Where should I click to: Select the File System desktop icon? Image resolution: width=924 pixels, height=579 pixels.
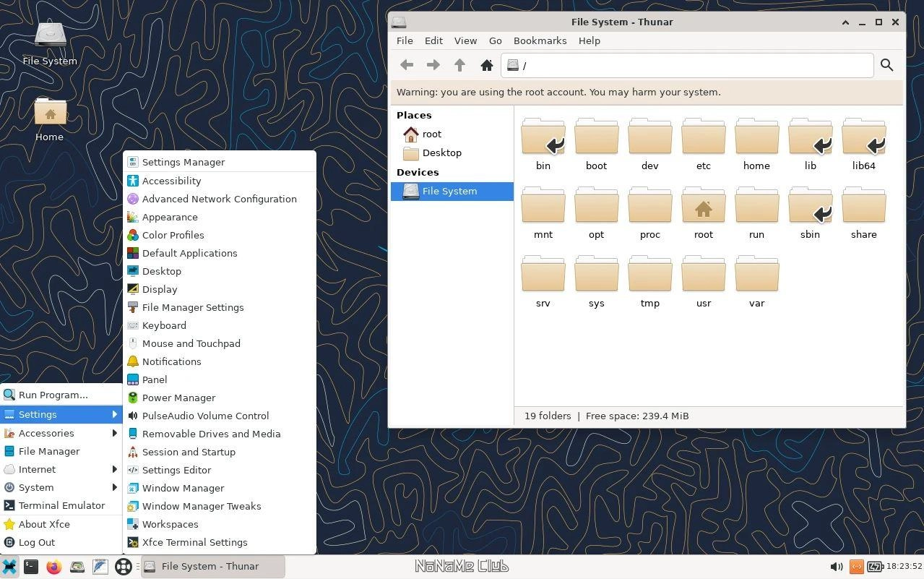[50, 43]
